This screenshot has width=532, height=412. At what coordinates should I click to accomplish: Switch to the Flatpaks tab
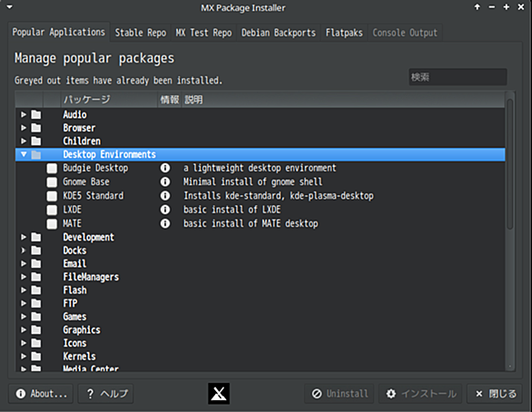pos(344,33)
